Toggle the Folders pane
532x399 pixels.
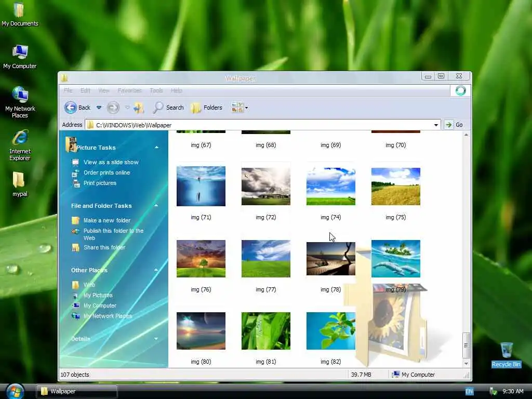click(207, 108)
